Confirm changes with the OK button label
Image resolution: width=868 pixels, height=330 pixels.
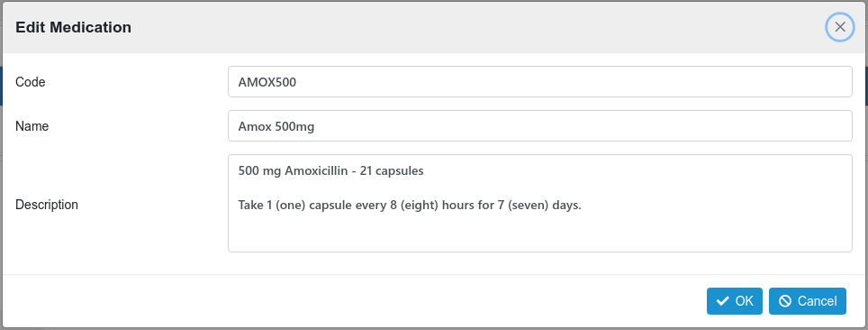tap(744, 301)
